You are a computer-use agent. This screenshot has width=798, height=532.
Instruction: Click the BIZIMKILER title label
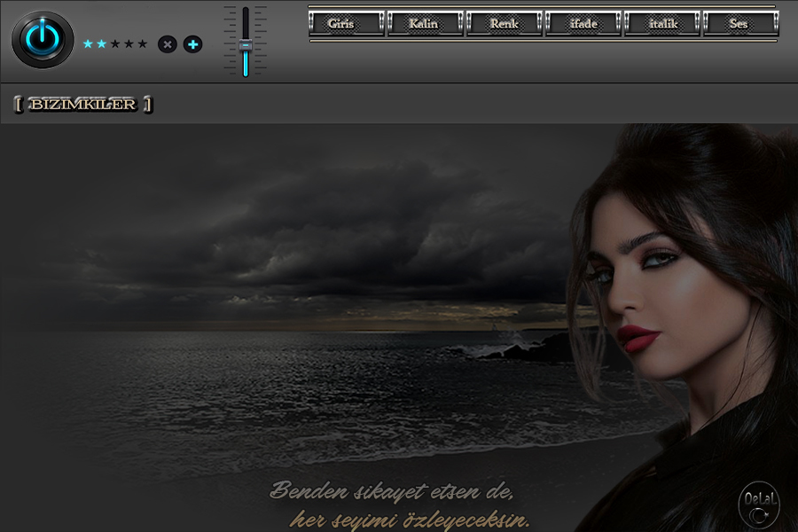tap(83, 105)
